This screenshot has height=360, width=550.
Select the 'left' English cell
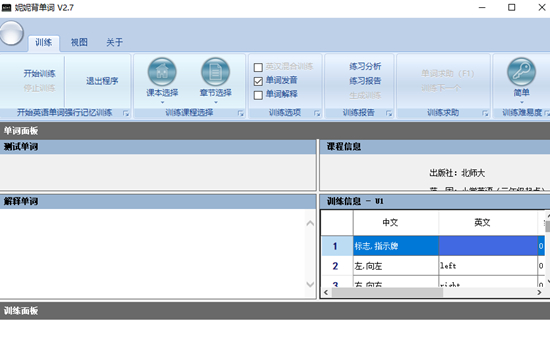(488, 266)
